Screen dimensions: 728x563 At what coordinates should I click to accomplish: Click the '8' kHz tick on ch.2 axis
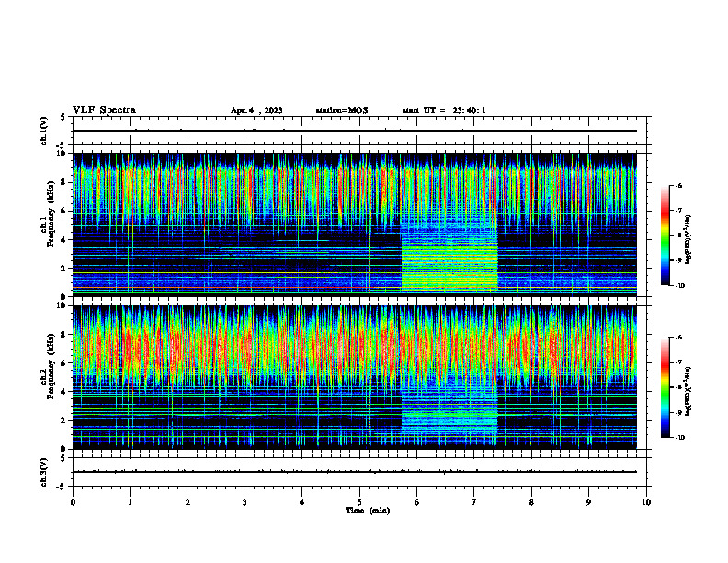coord(63,335)
